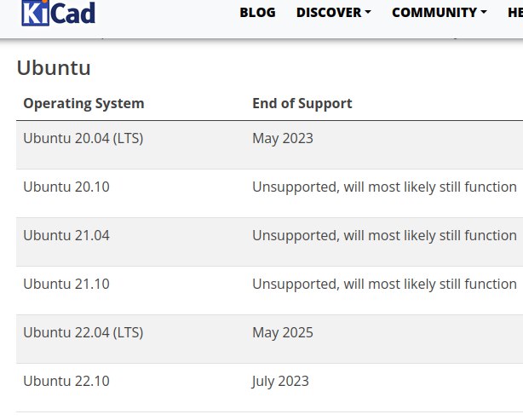Click the Operating System column header
The width and height of the screenshot is (523, 420).
pos(83,103)
